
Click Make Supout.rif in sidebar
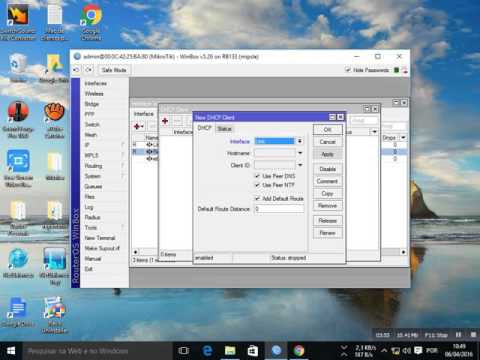click(102, 248)
